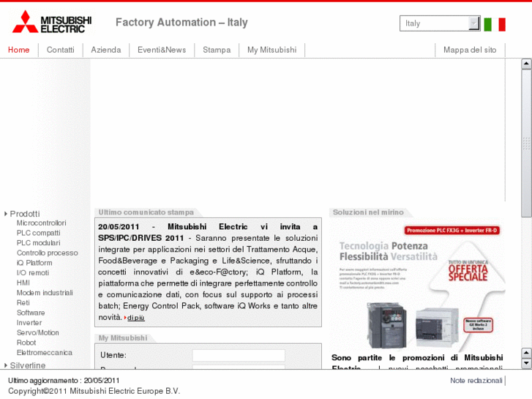Open Modem industriali category
This screenshot has width=532, height=399.
point(45,293)
